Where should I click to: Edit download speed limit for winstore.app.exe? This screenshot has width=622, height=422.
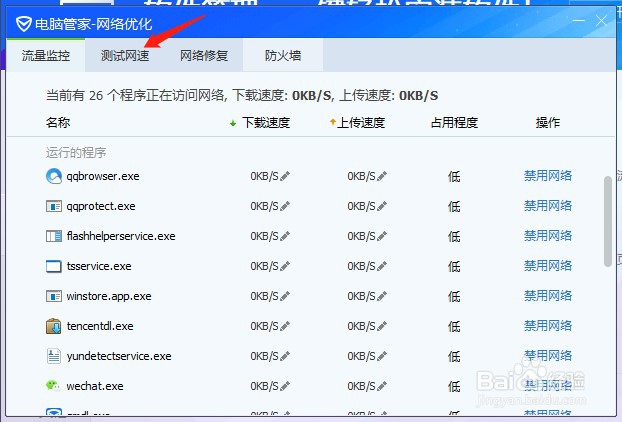click(285, 296)
